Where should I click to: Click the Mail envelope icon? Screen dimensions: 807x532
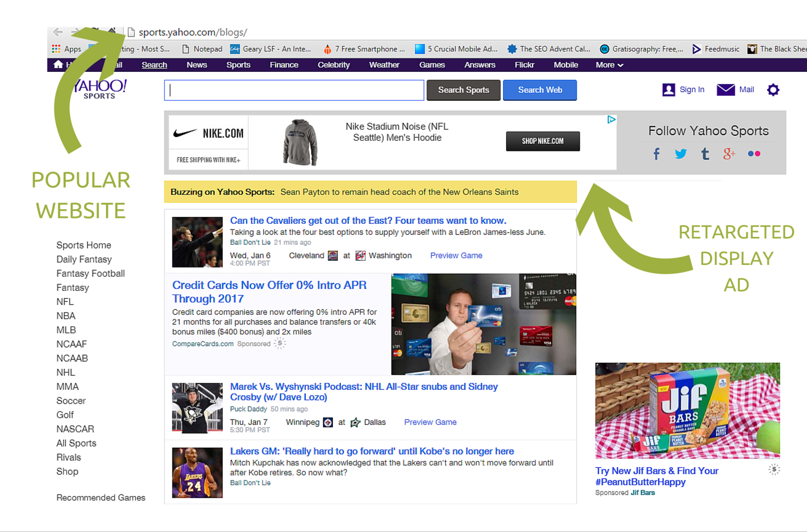tap(726, 90)
